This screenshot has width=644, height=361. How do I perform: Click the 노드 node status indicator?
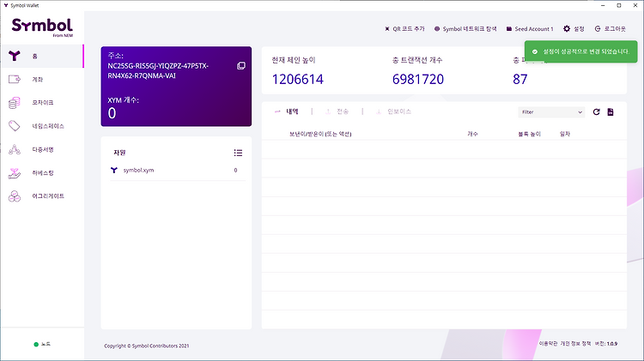point(42,344)
